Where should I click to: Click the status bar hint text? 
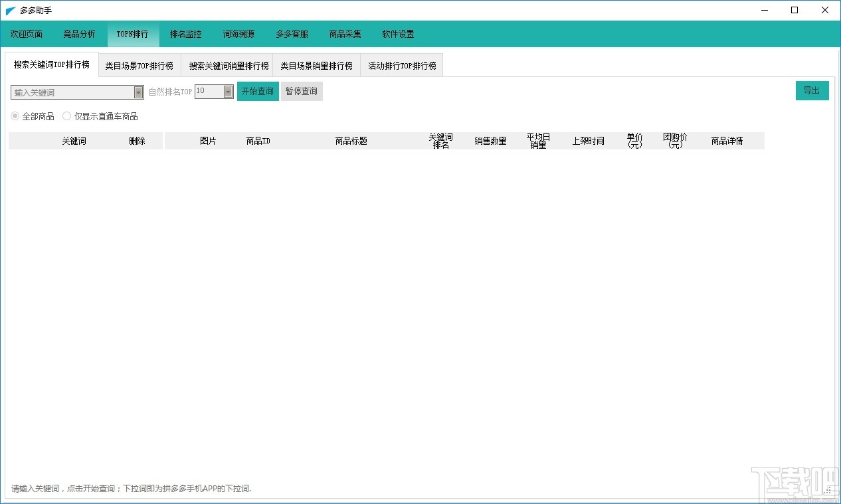[x=132, y=489]
